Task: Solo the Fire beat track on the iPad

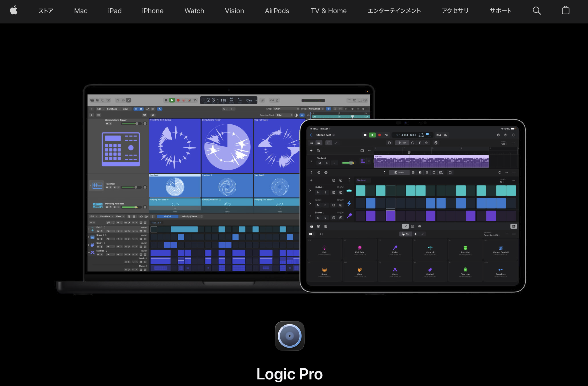Action: click(327, 163)
